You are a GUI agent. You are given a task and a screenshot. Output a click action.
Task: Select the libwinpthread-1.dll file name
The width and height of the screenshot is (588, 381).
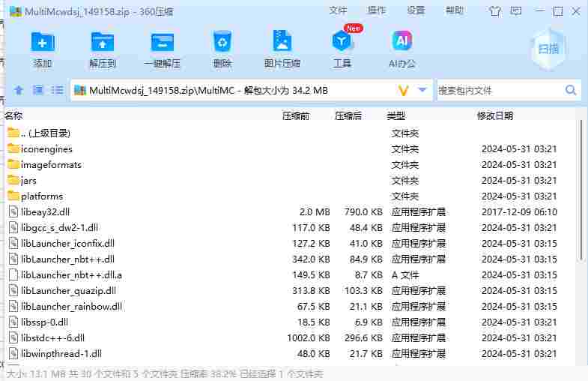pyautogui.click(x=61, y=353)
